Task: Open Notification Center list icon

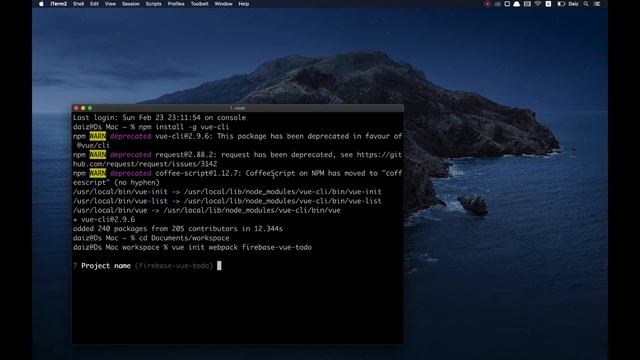Action: click(x=597, y=4)
